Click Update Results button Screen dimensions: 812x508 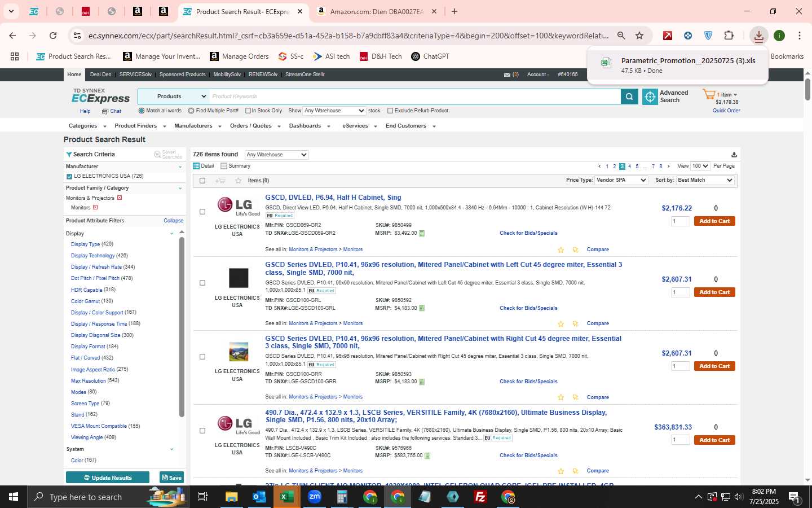tap(108, 478)
